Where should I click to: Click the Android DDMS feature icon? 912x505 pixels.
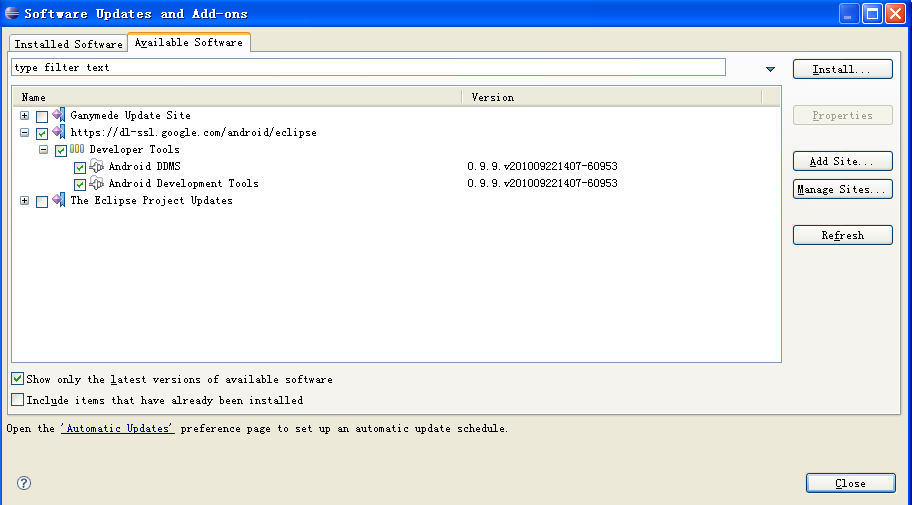pyautogui.click(x=97, y=166)
